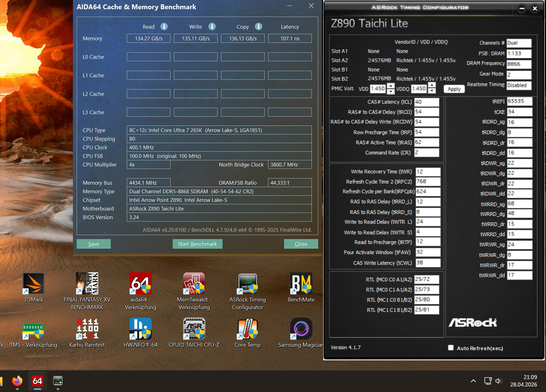
Task: Enable Auto Refresh(sec) checkbox
Action: tap(451, 348)
